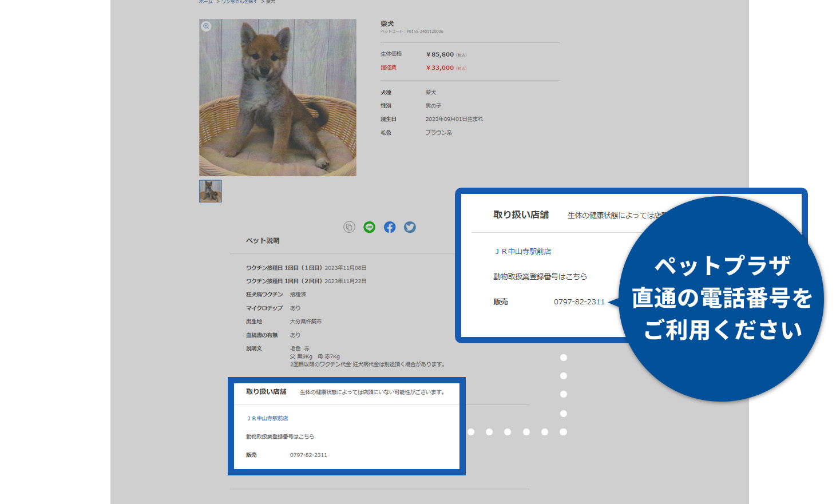The image size is (840, 504).
Task: Select the small Shiba thumbnail under the photo
Action: point(211,191)
